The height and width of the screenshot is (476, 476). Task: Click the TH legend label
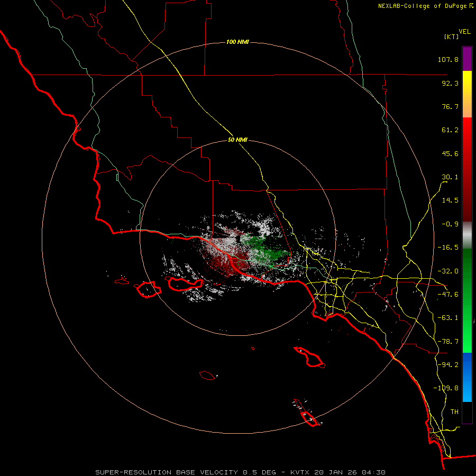(454, 412)
